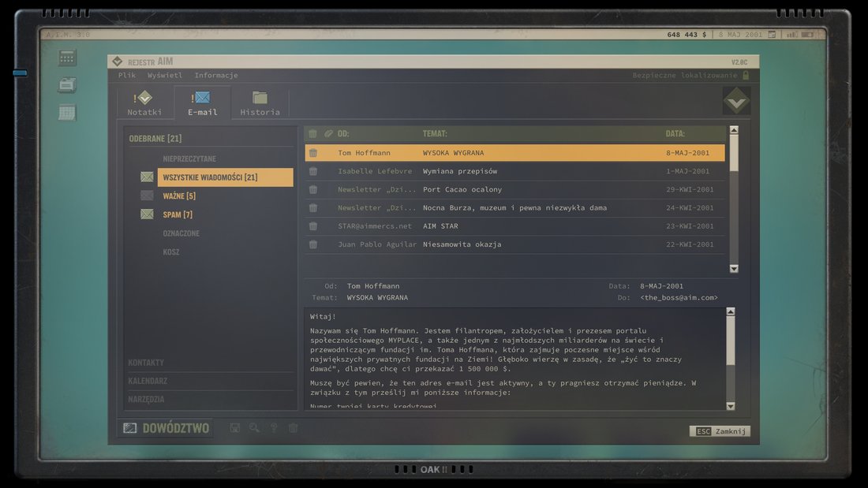Click the trash bin icon in bottom toolbar

pos(294,428)
